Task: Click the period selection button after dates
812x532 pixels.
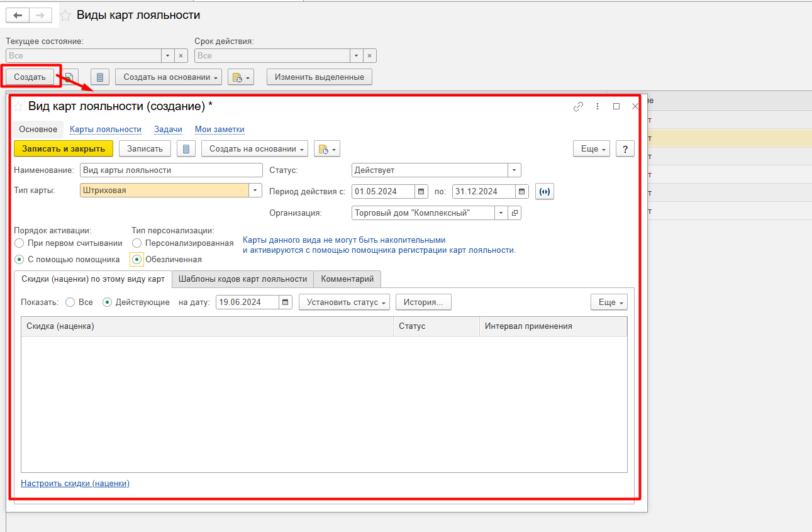Action: point(545,192)
